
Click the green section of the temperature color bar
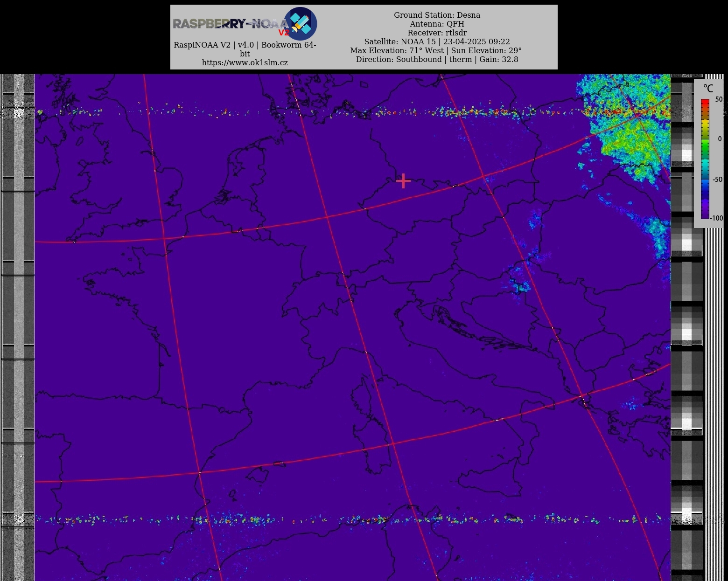pos(705,148)
